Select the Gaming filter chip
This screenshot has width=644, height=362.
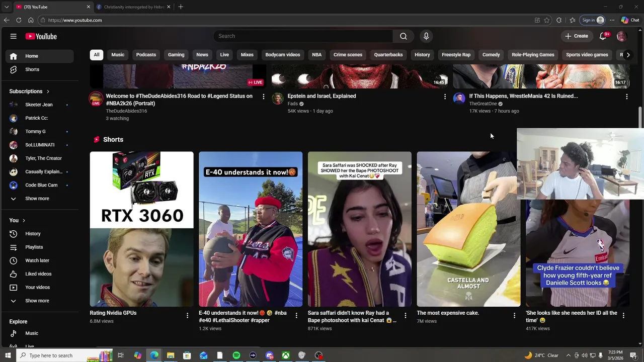176,55
